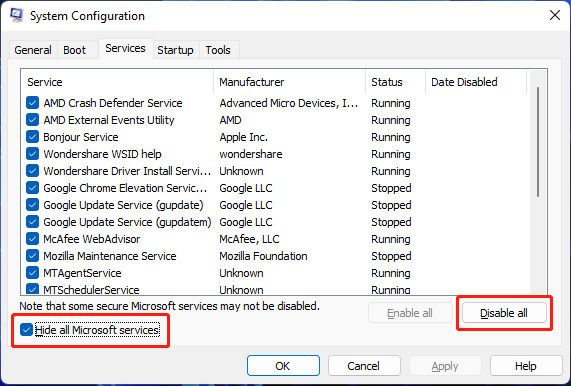Image resolution: width=571 pixels, height=386 pixels.
Task: Uncheck Google Update Service (gupdatem) checkbox
Action: (x=32, y=222)
